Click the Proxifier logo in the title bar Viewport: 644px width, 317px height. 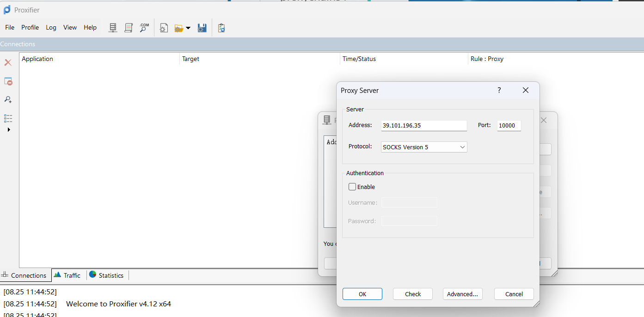click(7, 10)
